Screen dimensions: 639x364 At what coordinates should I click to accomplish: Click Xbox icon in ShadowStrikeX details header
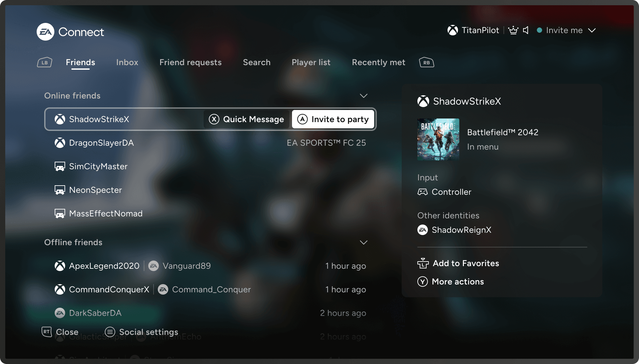(423, 101)
